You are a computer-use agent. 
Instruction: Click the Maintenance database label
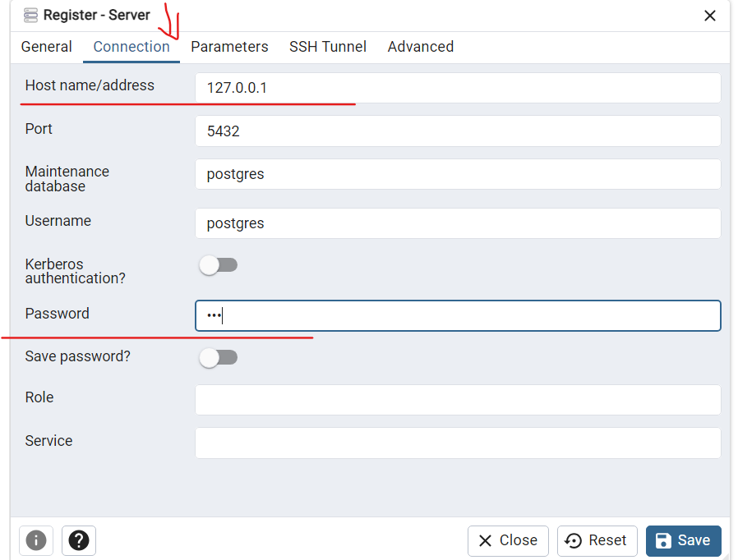click(67, 179)
